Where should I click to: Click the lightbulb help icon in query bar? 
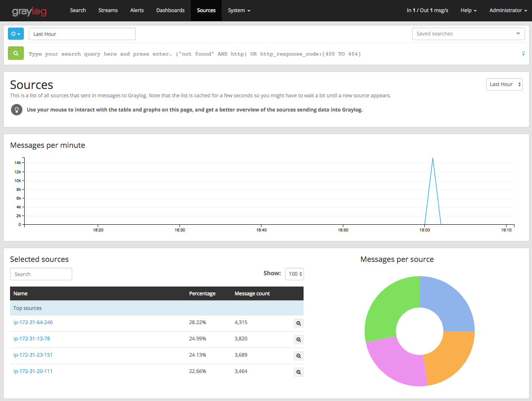point(523,53)
